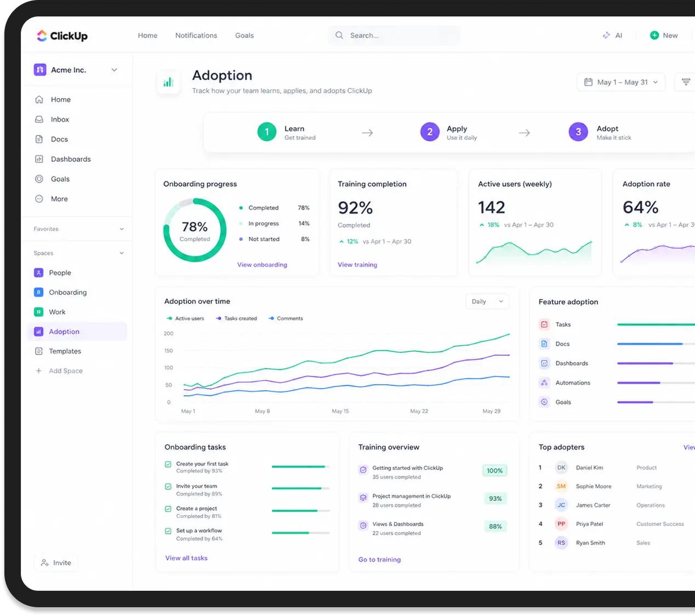Click the Dashboards icon in sidebar
The height and width of the screenshot is (616, 695).
click(39, 159)
